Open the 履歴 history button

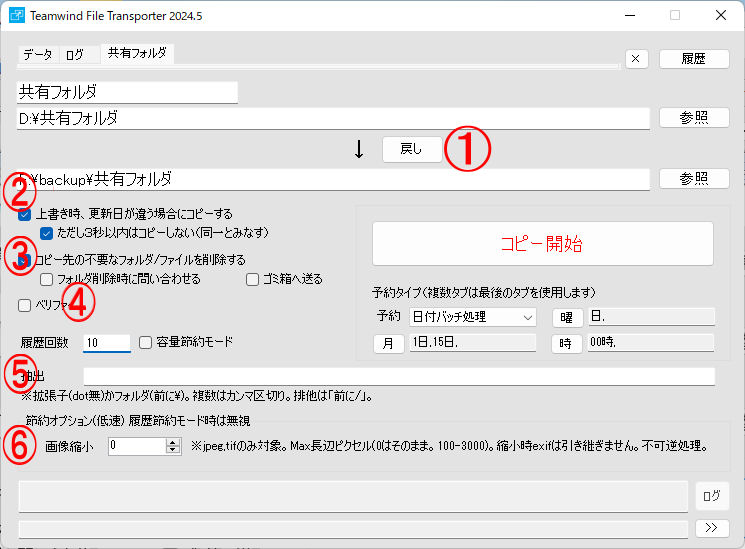(x=694, y=58)
